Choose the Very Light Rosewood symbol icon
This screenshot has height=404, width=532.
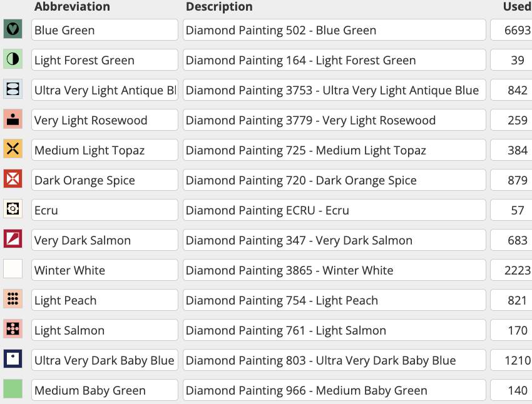pyautogui.click(x=13, y=119)
